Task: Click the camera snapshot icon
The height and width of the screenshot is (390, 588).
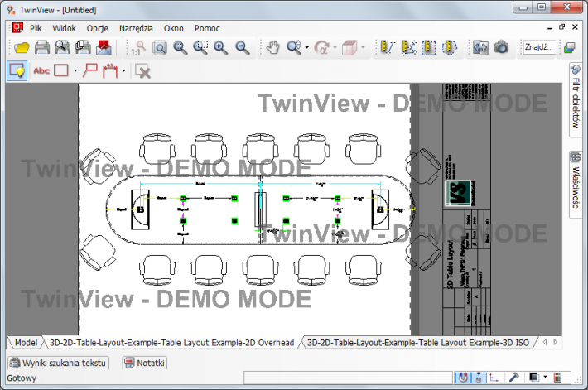Action: (x=501, y=48)
